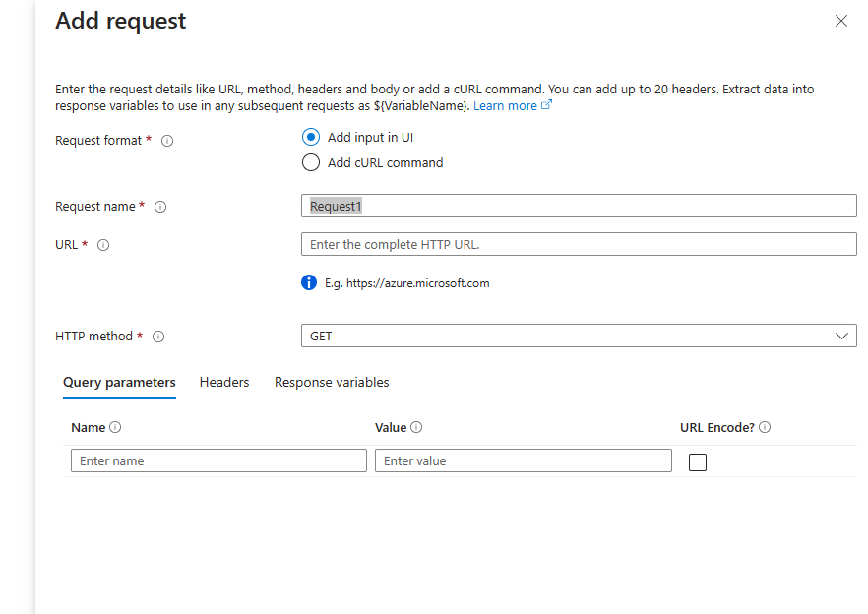Open the HTTP method GET dropdown
Image resolution: width=868 pixels, height=614 pixels.
[579, 336]
